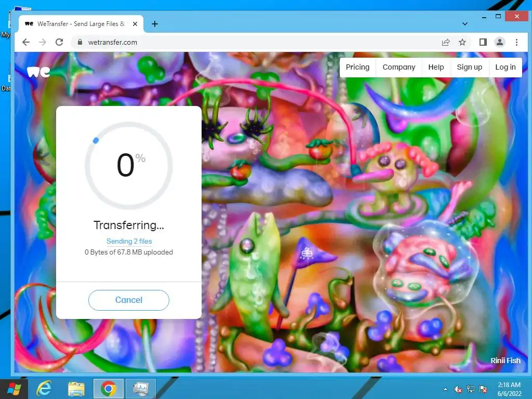532x399 pixels.
Task: Click the Rinii Fish artist credit
Action: (x=506, y=361)
